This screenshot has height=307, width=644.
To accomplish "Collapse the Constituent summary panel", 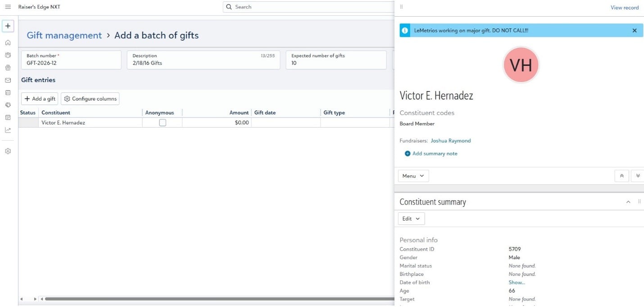I will click(628, 202).
